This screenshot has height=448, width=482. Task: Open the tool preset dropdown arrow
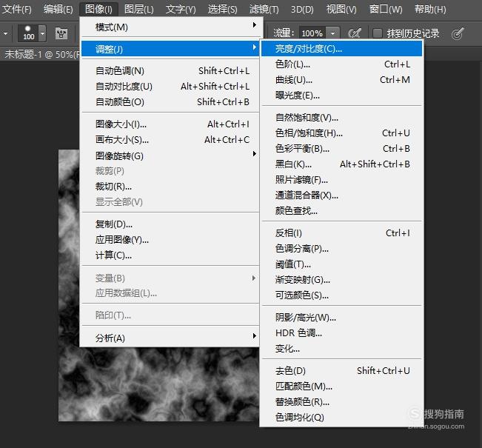(5, 33)
